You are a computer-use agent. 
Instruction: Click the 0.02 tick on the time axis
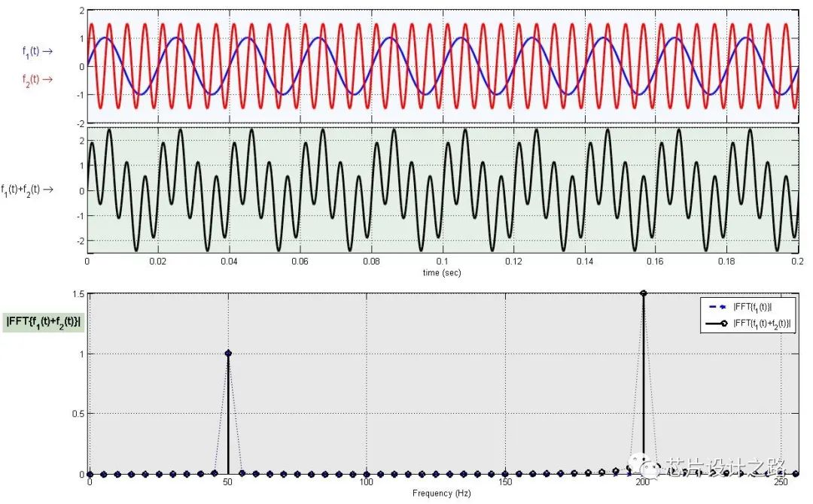coord(157,262)
